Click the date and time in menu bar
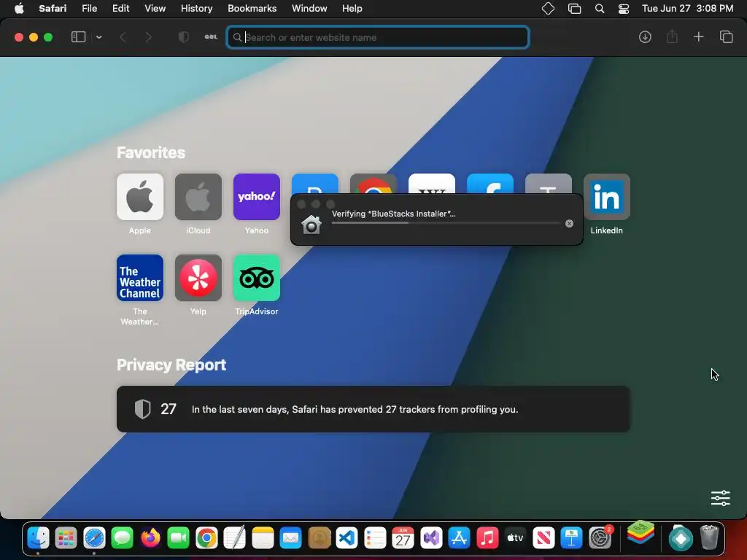Screen dimensions: 747x560 [687, 9]
